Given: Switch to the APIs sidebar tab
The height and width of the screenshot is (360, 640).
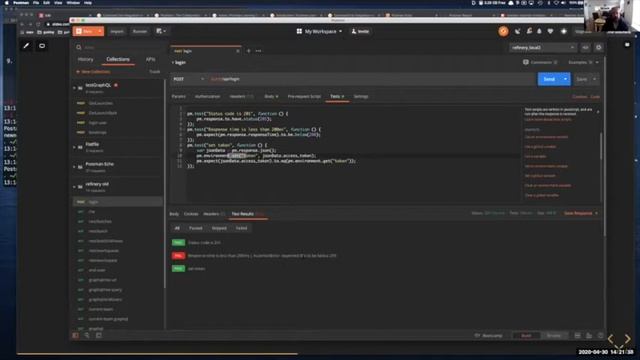Looking at the screenshot, I should [151, 60].
